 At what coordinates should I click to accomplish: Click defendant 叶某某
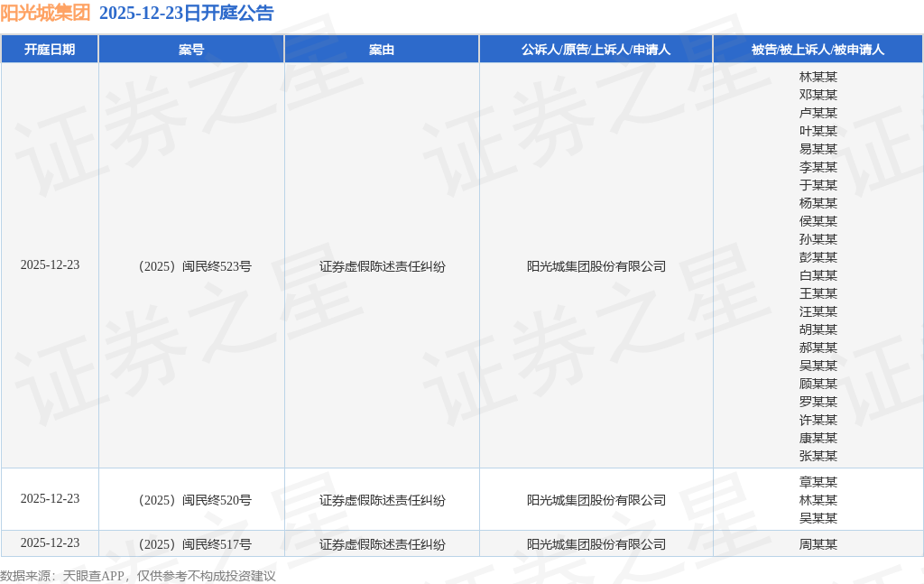click(x=818, y=131)
